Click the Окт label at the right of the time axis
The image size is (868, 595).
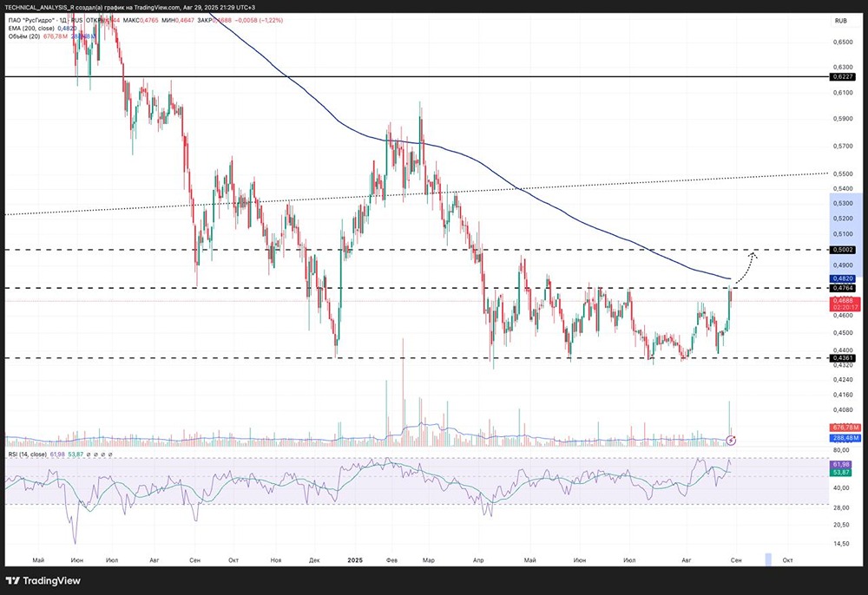(x=787, y=560)
